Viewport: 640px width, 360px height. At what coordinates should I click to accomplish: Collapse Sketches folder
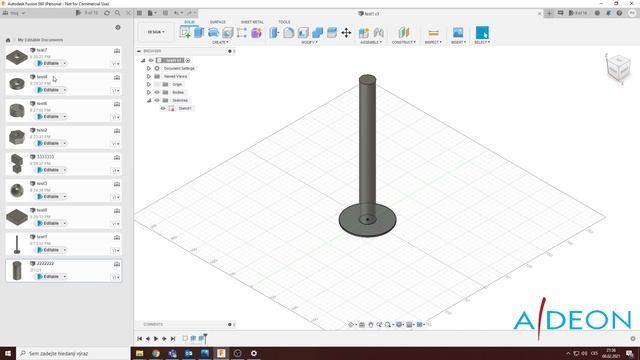[x=149, y=100]
